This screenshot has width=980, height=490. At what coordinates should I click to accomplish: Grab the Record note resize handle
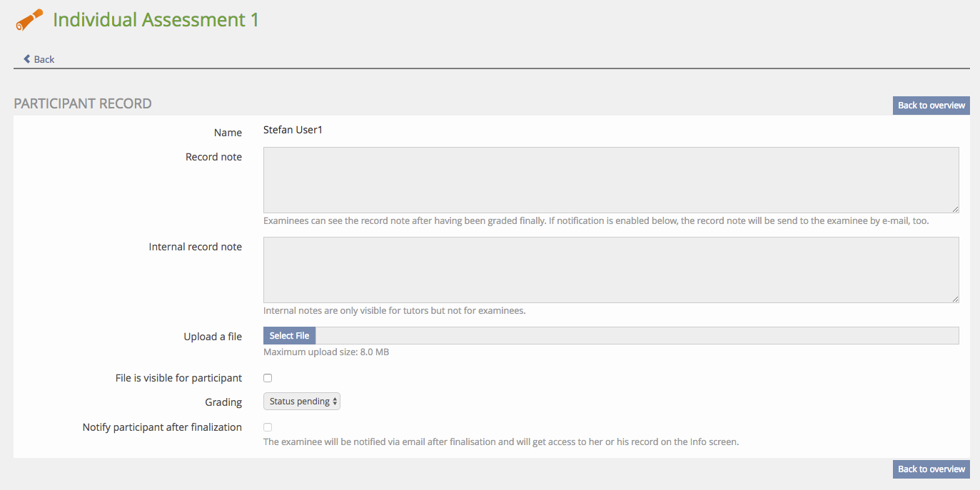coord(955,209)
